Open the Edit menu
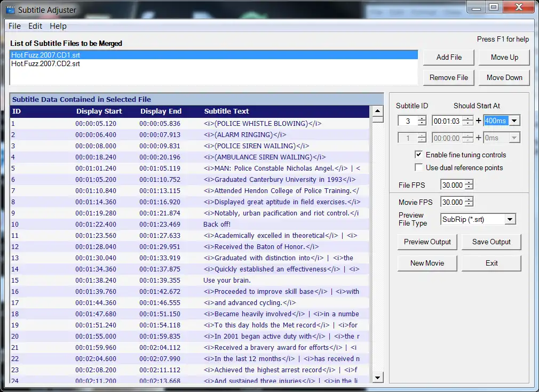 35,26
